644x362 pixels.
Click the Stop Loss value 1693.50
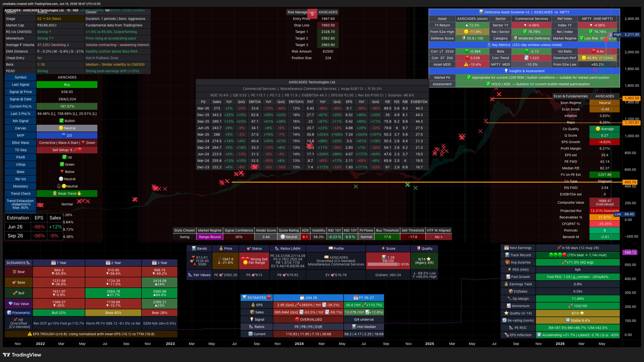328,25
